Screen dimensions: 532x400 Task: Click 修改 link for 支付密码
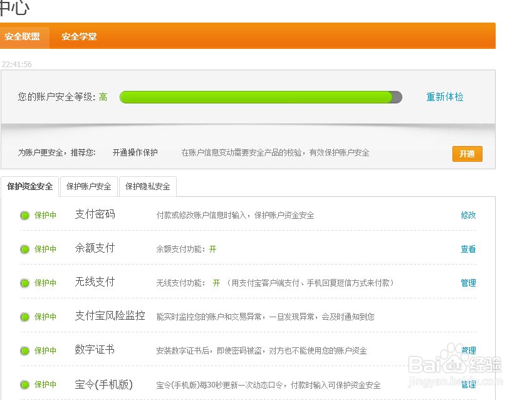(468, 215)
